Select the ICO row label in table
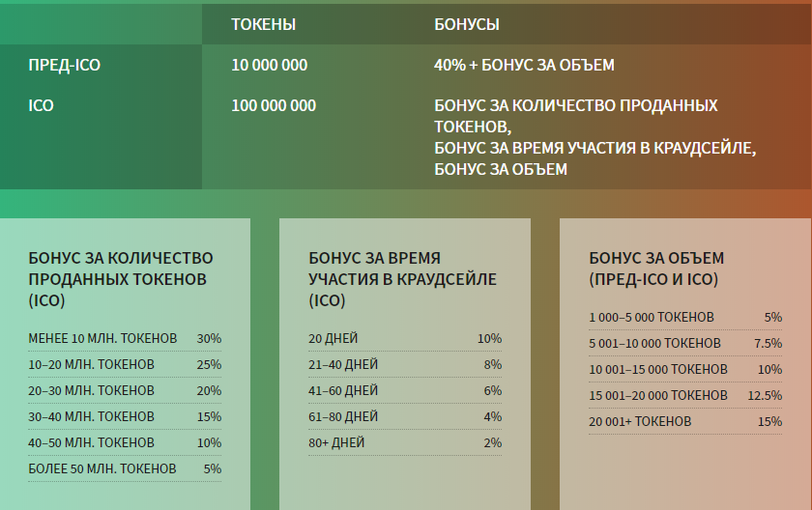The height and width of the screenshot is (510, 812). pyautogui.click(x=41, y=105)
